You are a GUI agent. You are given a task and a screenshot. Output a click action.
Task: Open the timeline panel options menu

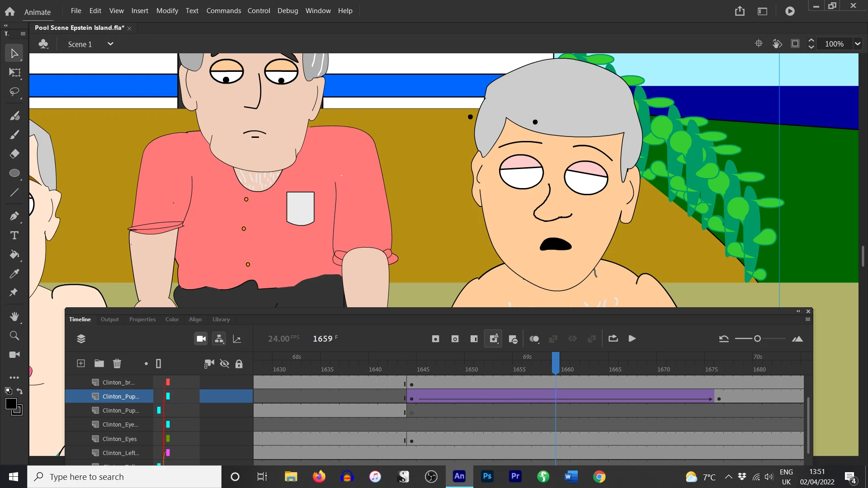(808, 319)
